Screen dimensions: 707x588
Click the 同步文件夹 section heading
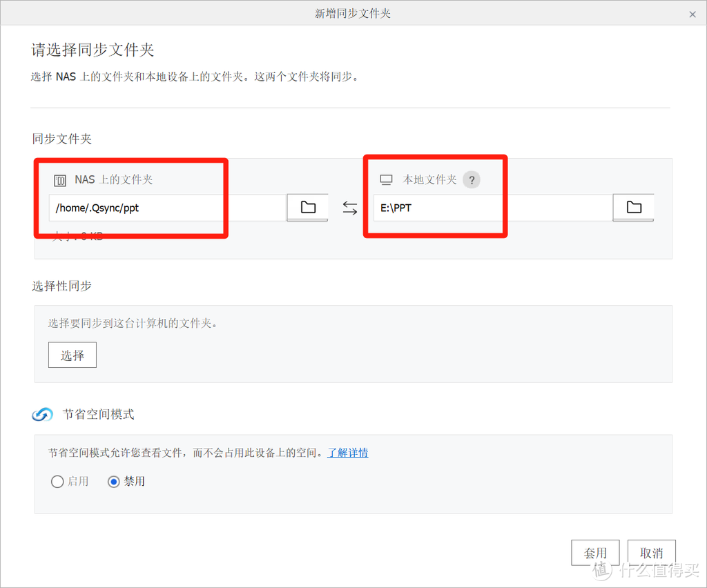point(61,139)
